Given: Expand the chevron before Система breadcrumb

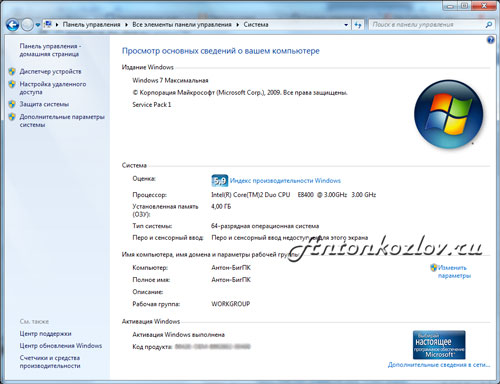Looking at the screenshot, I should coord(238,25).
